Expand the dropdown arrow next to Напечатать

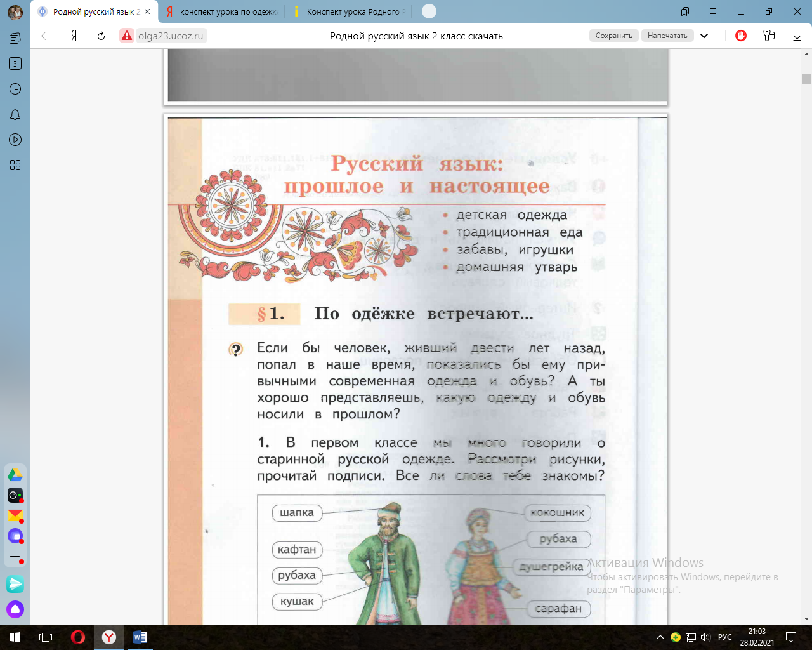click(704, 36)
